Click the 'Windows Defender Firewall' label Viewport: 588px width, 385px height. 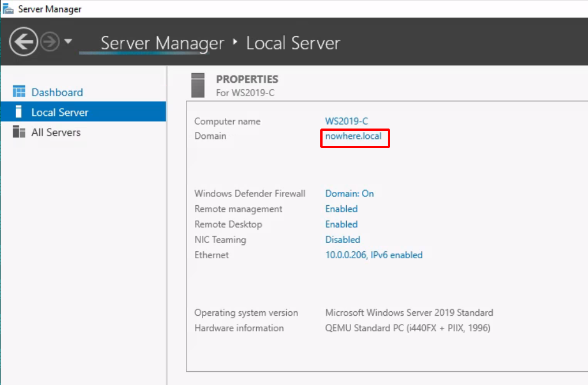pos(250,193)
